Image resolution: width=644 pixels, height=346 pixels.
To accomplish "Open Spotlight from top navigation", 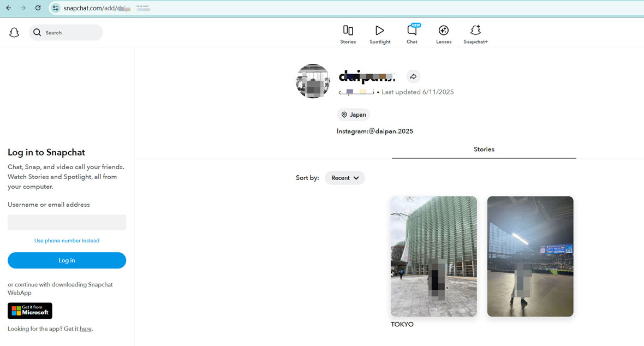I will (x=380, y=34).
